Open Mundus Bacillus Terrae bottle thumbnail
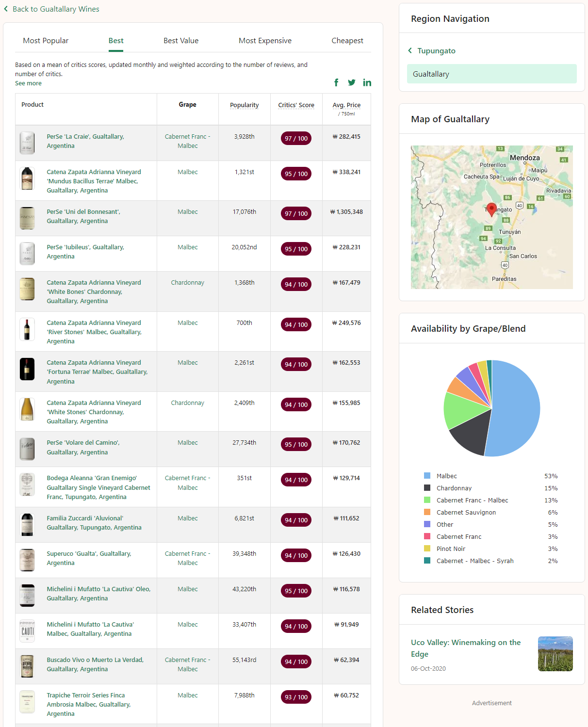Viewport: 588px width, 727px height. coord(27,178)
